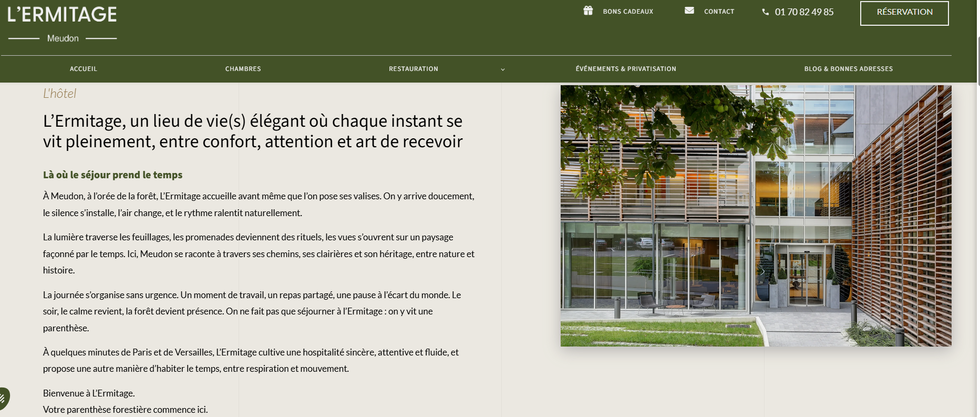The height and width of the screenshot is (417, 980).
Task: Click the hotel facade photo
Action: [x=756, y=216]
